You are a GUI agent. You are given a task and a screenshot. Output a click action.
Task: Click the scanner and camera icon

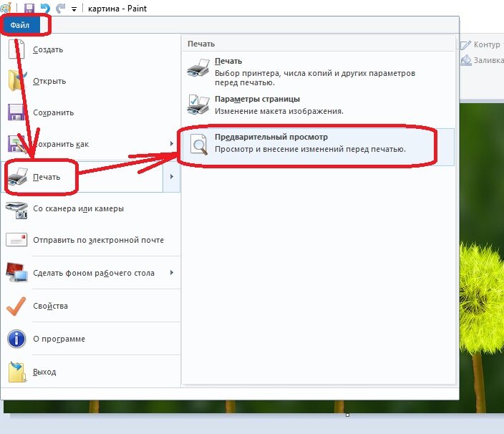click(16, 210)
